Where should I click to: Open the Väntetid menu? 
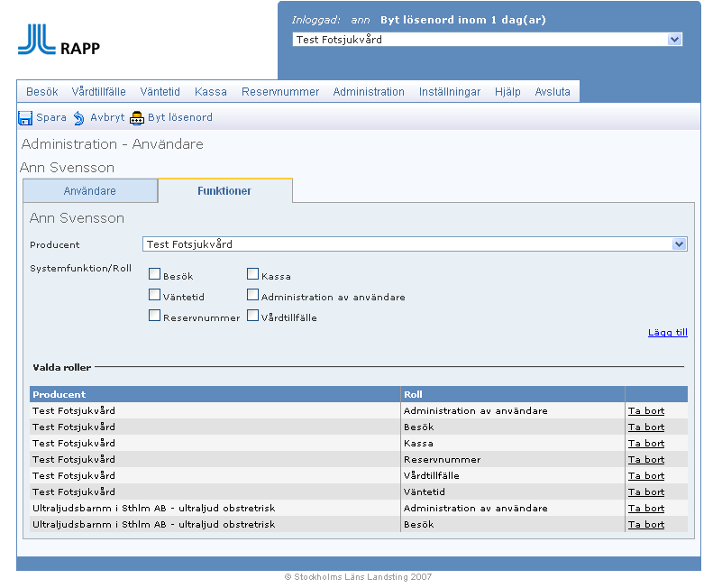(160, 92)
